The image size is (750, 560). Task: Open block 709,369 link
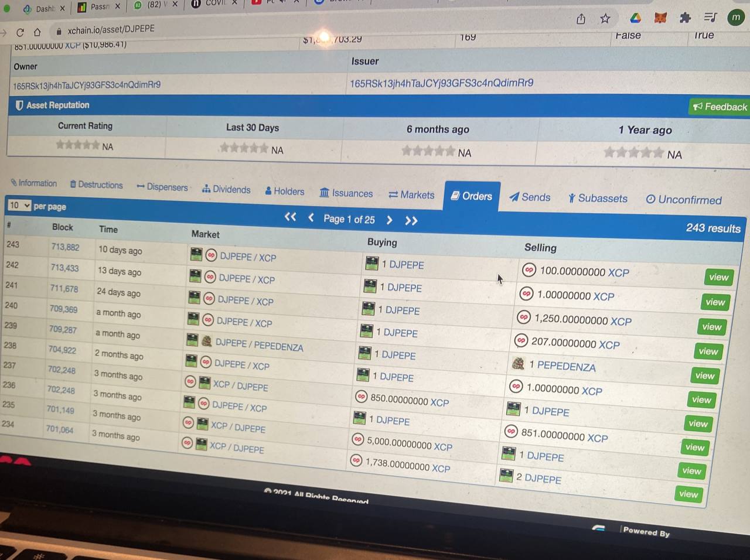point(63,309)
